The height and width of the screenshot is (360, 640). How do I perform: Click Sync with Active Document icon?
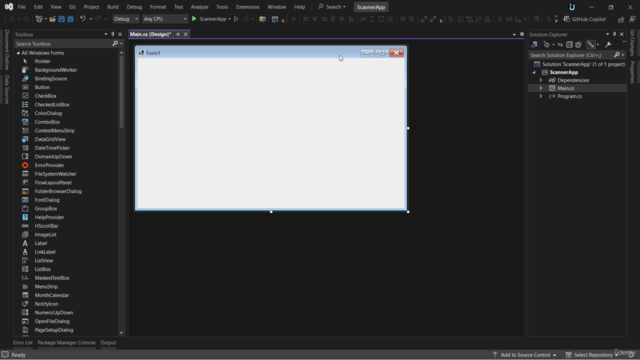coord(560,44)
